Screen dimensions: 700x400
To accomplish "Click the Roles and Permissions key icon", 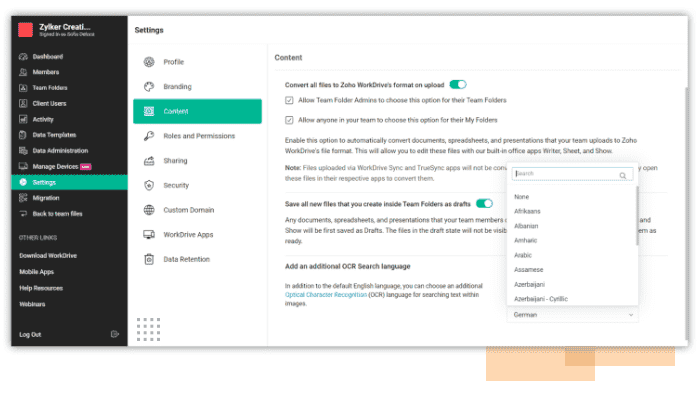I will click(x=149, y=136).
